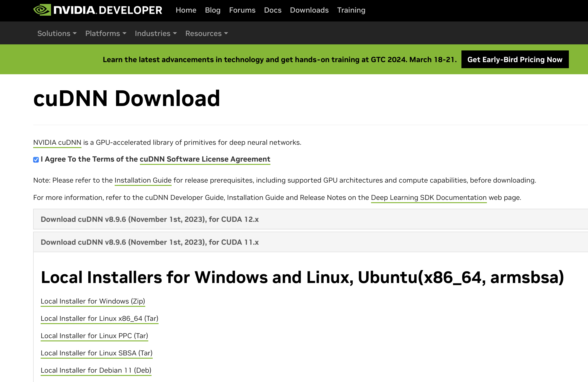Screen dimensions: 588x382
Task: Open the Docs nav item
Action: click(x=273, y=10)
